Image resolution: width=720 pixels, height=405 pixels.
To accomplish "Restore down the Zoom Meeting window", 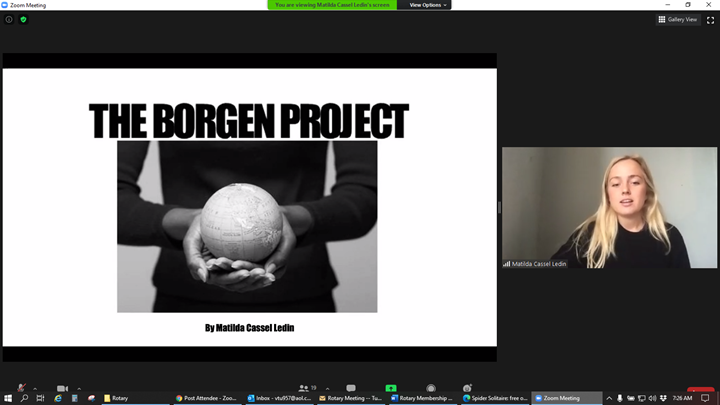I will tap(688, 5).
